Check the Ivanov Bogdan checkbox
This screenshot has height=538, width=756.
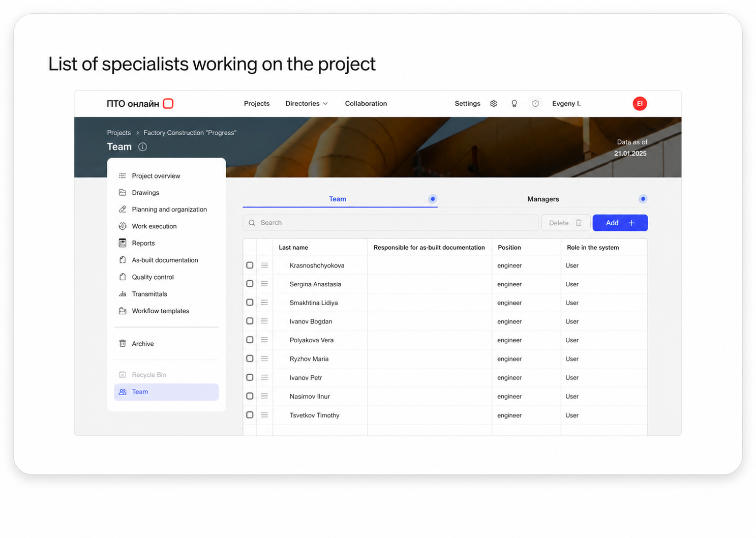point(250,321)
